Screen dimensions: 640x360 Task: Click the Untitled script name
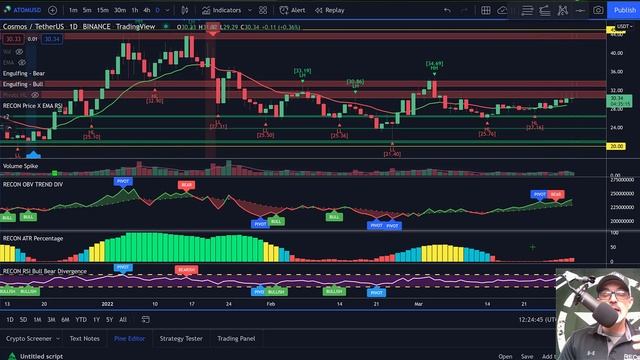[x=42, y=356]
